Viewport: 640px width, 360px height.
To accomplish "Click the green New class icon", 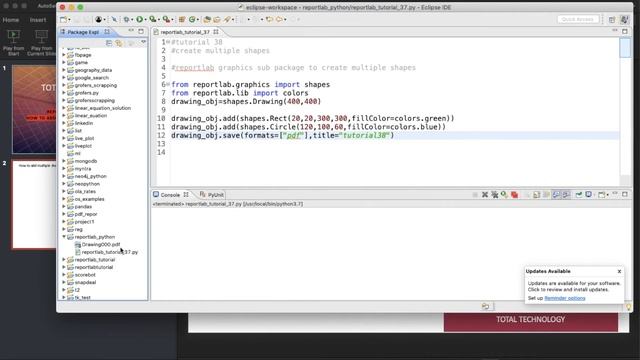I will [192, 19].
